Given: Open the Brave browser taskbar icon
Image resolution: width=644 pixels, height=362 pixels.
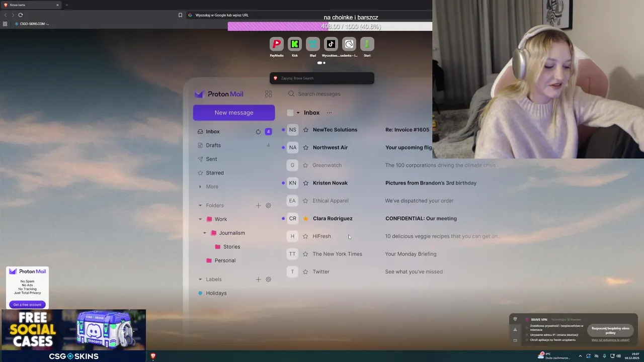Looking at the screenshot, I should click(x=153, y=356).
